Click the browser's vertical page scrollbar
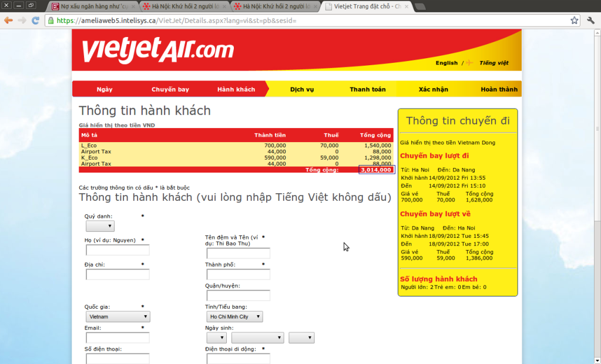The image size is (601, 364). pos(597,176)
